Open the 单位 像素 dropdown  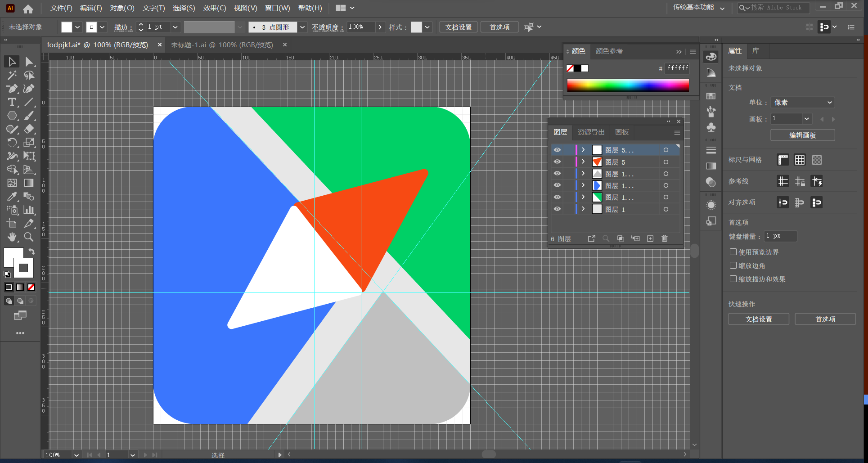[803, 103]
